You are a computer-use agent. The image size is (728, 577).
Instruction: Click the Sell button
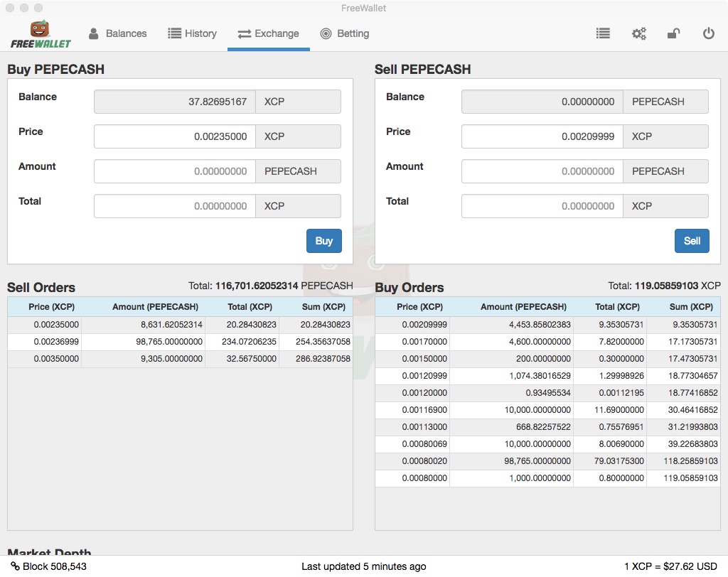(x=692, y=240)
